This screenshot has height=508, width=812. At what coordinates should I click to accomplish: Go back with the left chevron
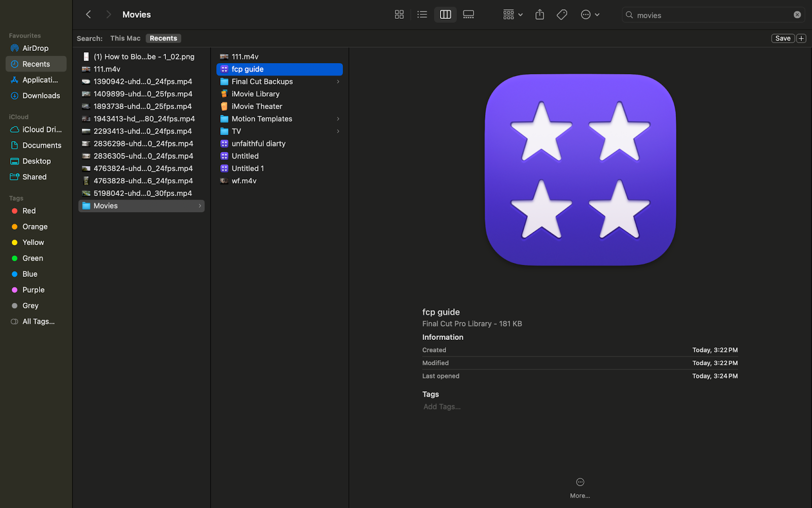pyautogui.click(x=88, y=15)
